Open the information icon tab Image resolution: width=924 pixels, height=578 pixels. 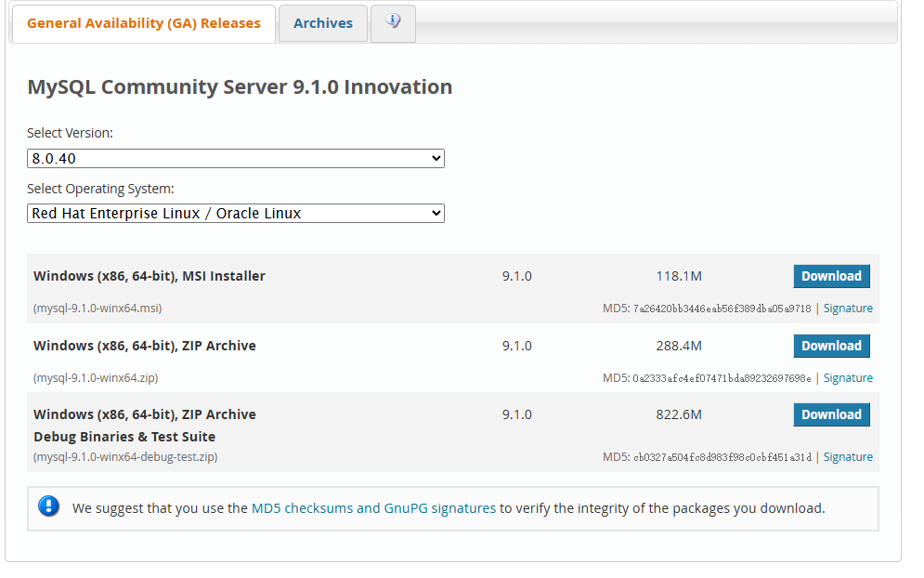click(393, 23)
